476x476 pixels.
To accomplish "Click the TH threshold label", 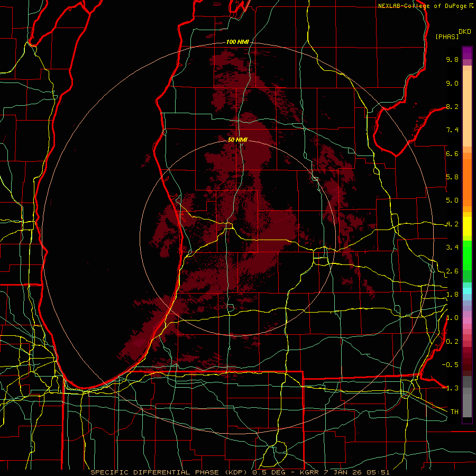I will click(454, 412).
